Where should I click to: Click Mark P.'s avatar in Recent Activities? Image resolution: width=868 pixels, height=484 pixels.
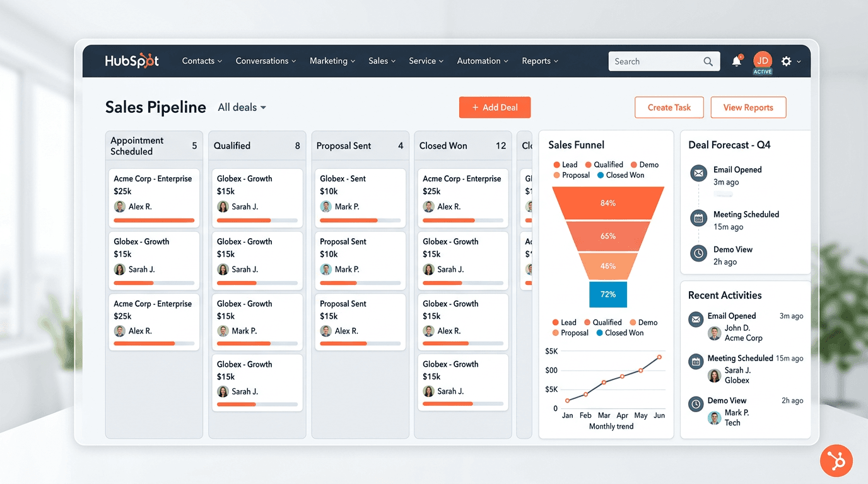point(715,418)
